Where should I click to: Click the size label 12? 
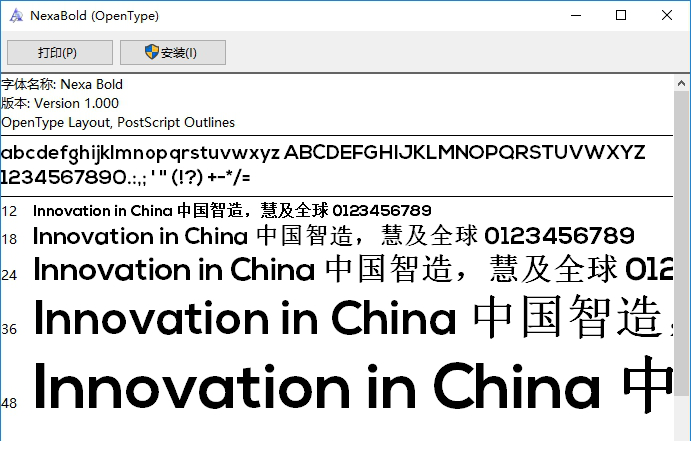point(9,212)
